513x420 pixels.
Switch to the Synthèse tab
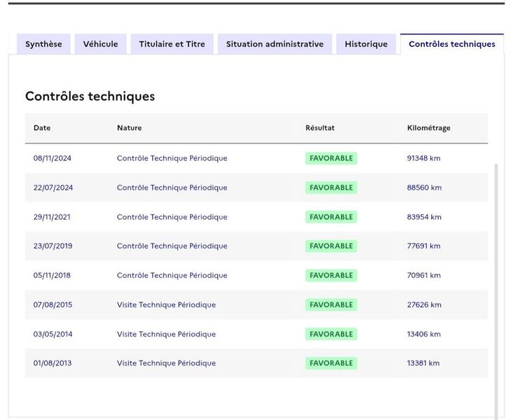pos(43,44)
